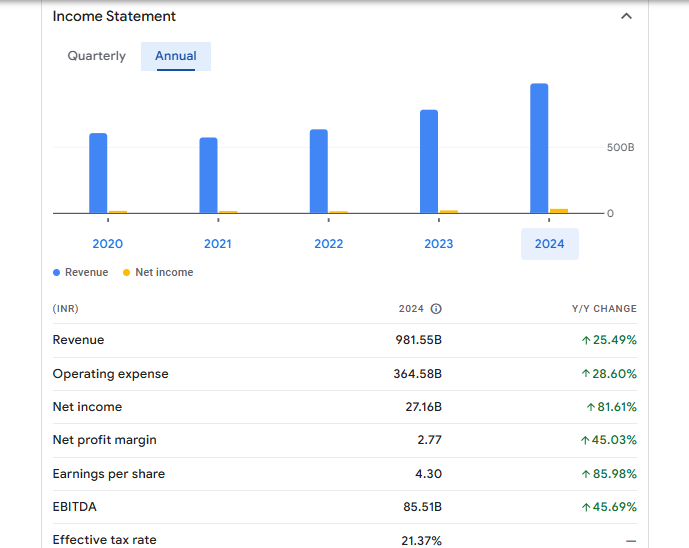
Task: Click the 21.37% tax rate value
Action: click(x=421, y=541)
